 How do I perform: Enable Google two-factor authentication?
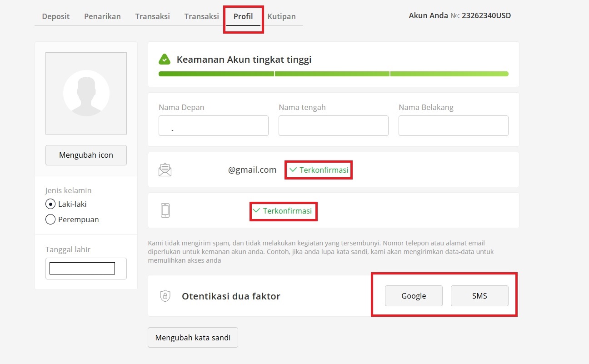point(413,295)
